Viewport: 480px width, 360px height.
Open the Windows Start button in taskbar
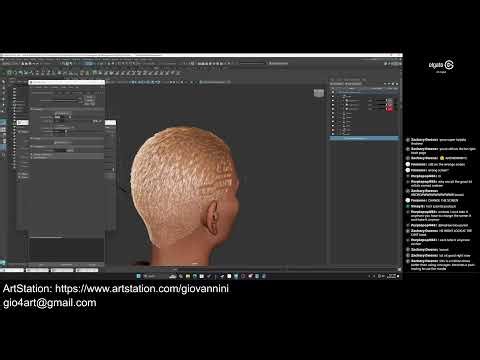(x=139, y=276)
